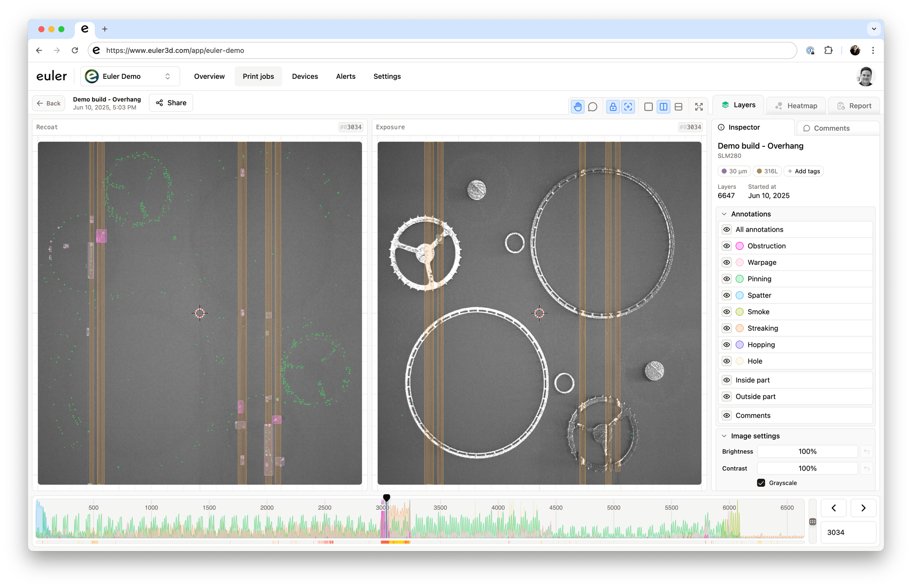
Task: Collapse the Annotations section
Action: (x=724, y=214)
